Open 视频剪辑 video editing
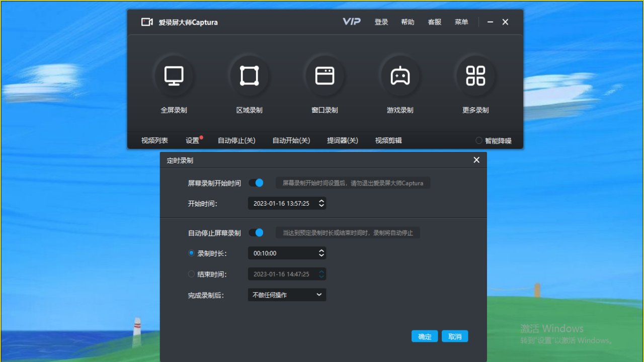 click(x=388, y=140)
